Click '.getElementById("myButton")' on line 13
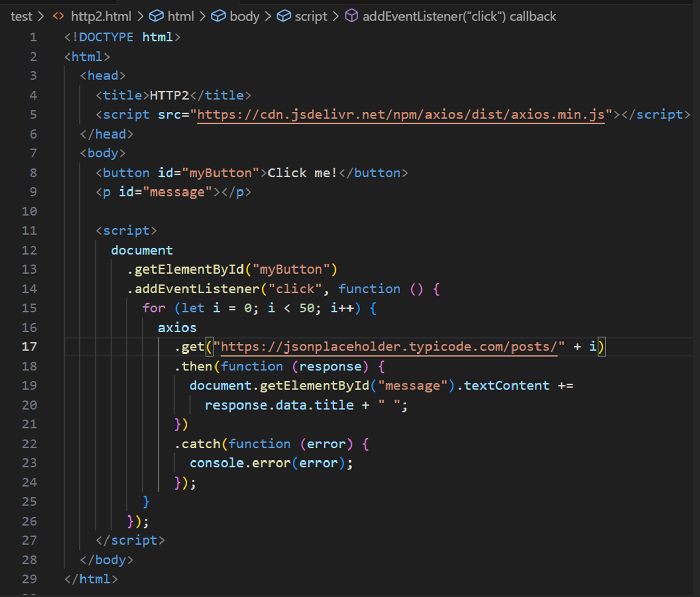This screenshot has width=700, height=597. pyautogui.click(x=232, y=269)
